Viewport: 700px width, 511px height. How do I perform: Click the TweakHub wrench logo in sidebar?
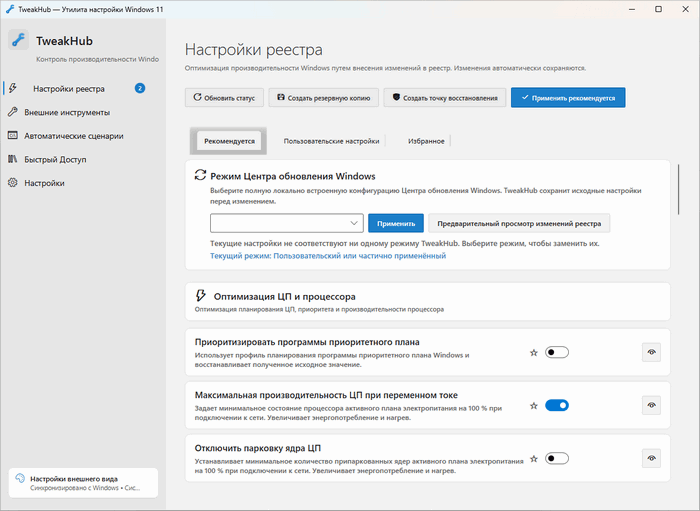[x=18, y=40]
